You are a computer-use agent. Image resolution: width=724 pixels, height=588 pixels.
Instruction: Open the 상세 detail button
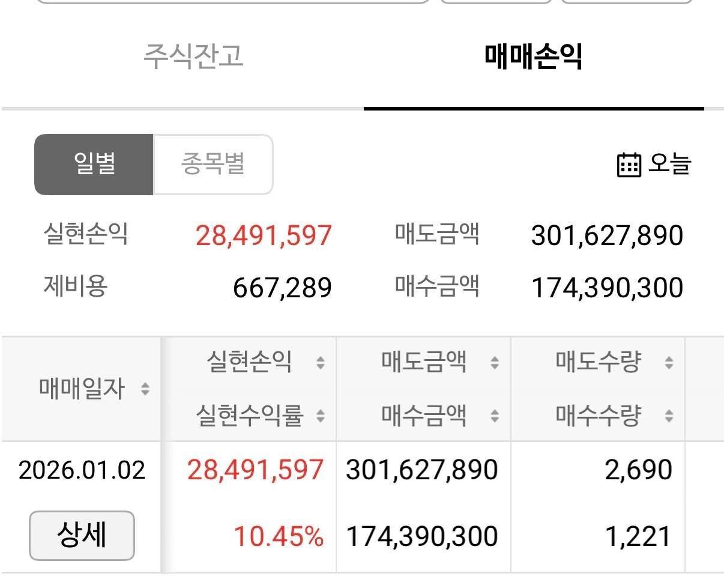point(81,535)
